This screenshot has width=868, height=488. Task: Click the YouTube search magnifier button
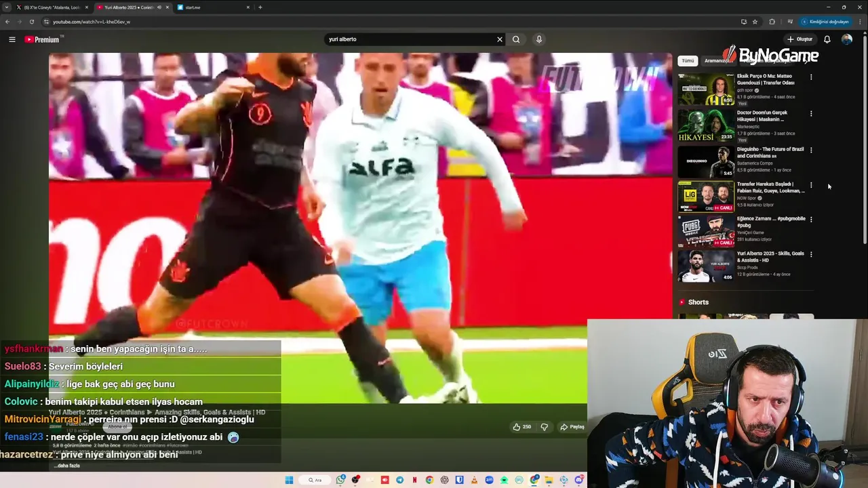click(x=516, y=39)
